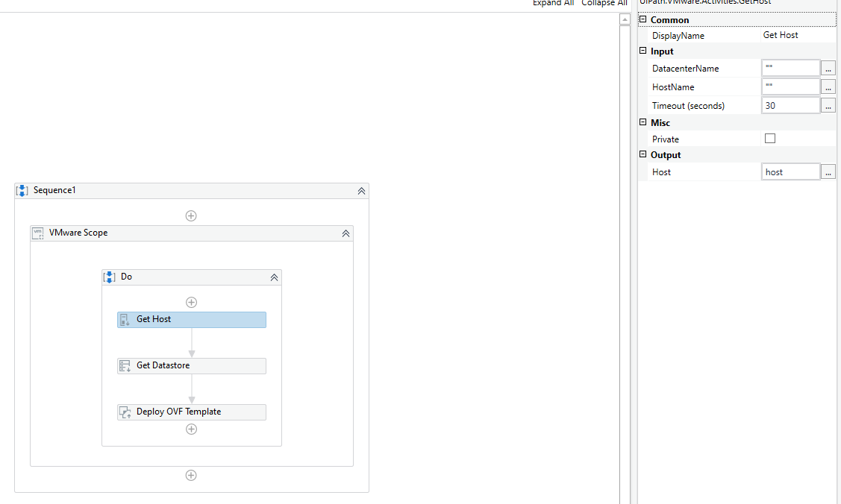This screenshot has width=841, height=504.
Task: Add activity above Get Host
Action: [192, 302]
